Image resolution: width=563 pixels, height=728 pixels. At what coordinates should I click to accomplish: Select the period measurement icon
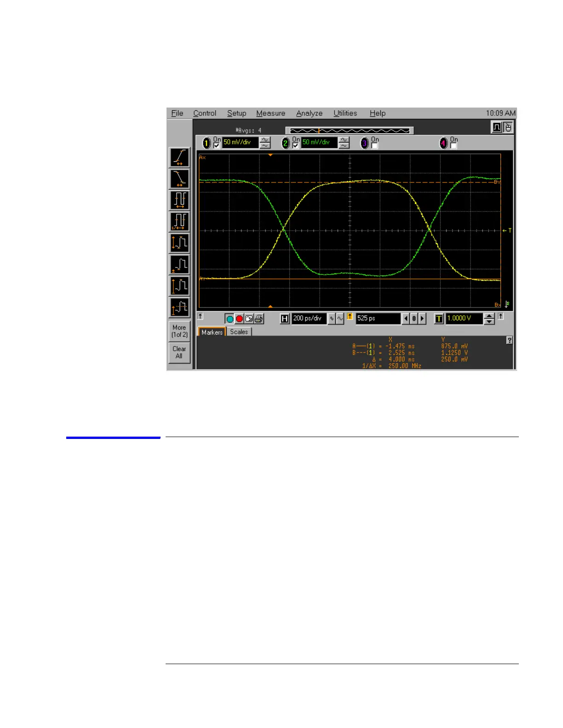179,200
